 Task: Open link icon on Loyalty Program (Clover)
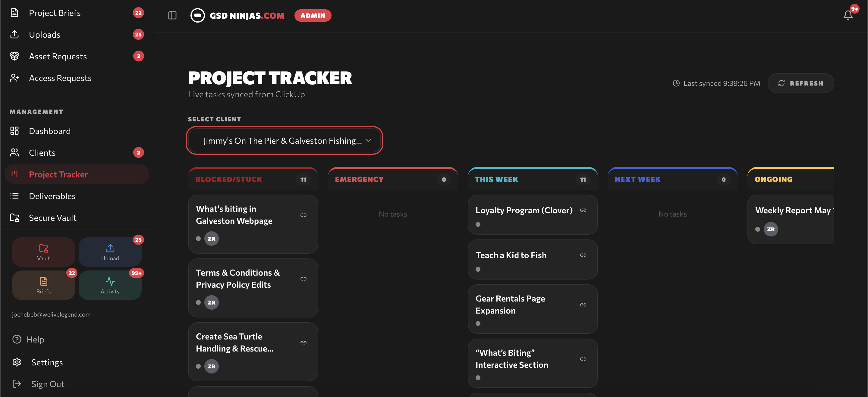click(583, 210)
